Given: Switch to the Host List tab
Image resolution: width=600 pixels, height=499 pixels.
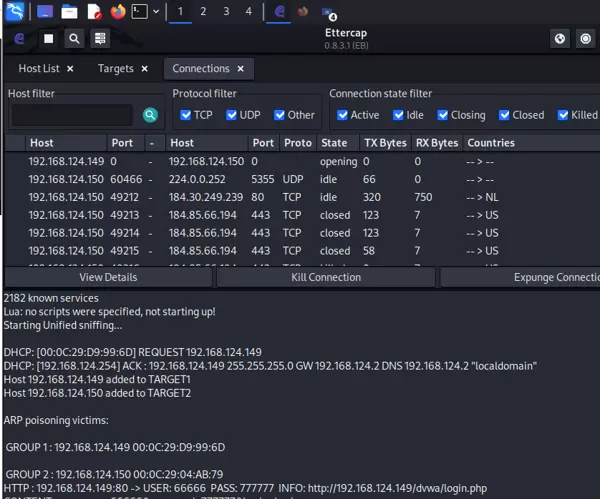Looking at the screenshot, I should [x=38, y=69].
